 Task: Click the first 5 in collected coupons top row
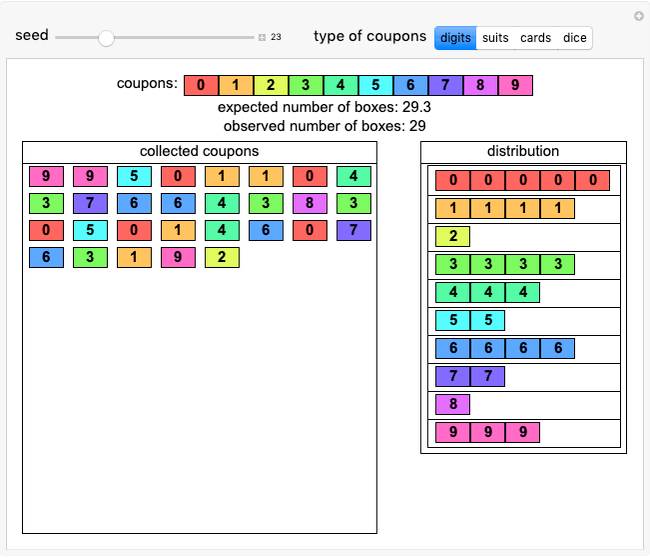[134, 176]
